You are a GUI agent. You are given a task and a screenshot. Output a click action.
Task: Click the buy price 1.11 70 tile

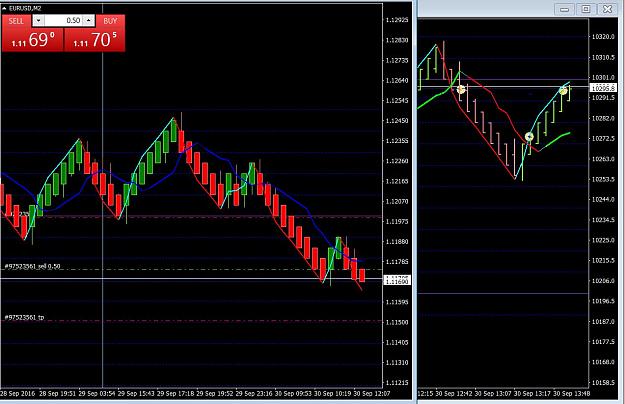(x=94, y=39)
